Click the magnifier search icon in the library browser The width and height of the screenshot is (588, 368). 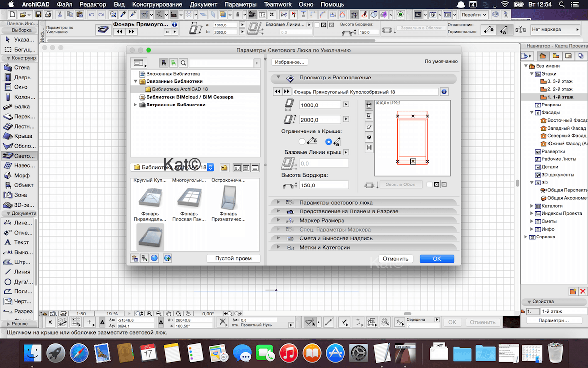click(x=183, y=63)
